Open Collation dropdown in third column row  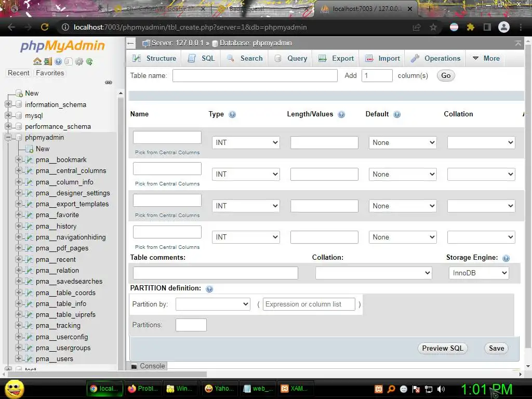(x=481, y=206)
